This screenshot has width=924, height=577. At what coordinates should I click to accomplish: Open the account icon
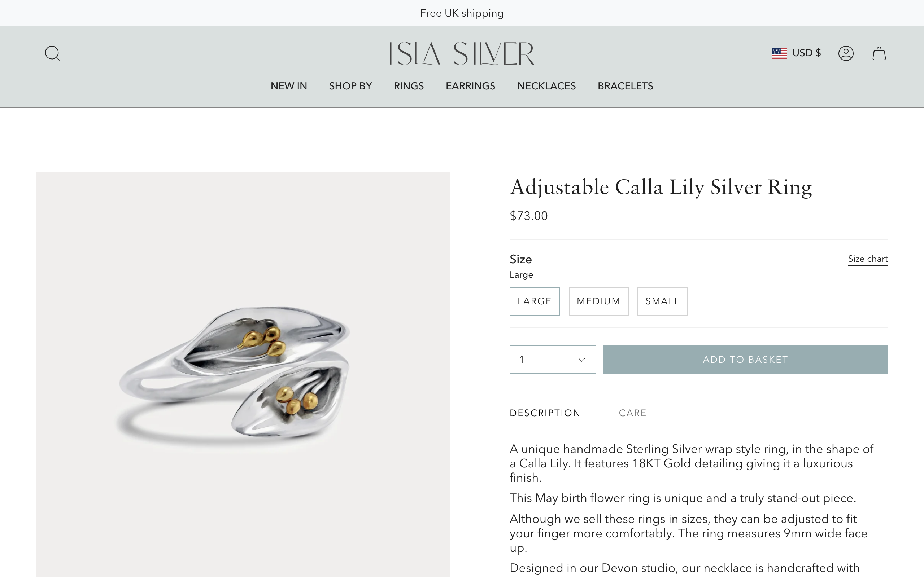click(846, 53)
